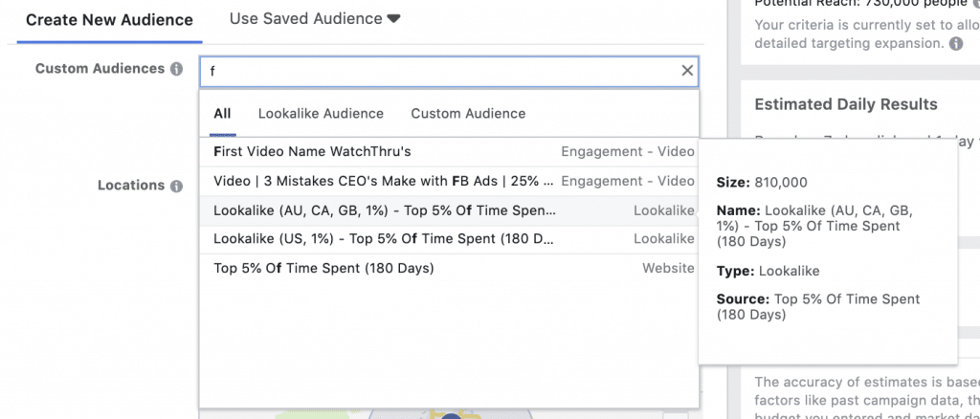Select the All filter tab
The image size is (980, 419).
tap(222, 114)
